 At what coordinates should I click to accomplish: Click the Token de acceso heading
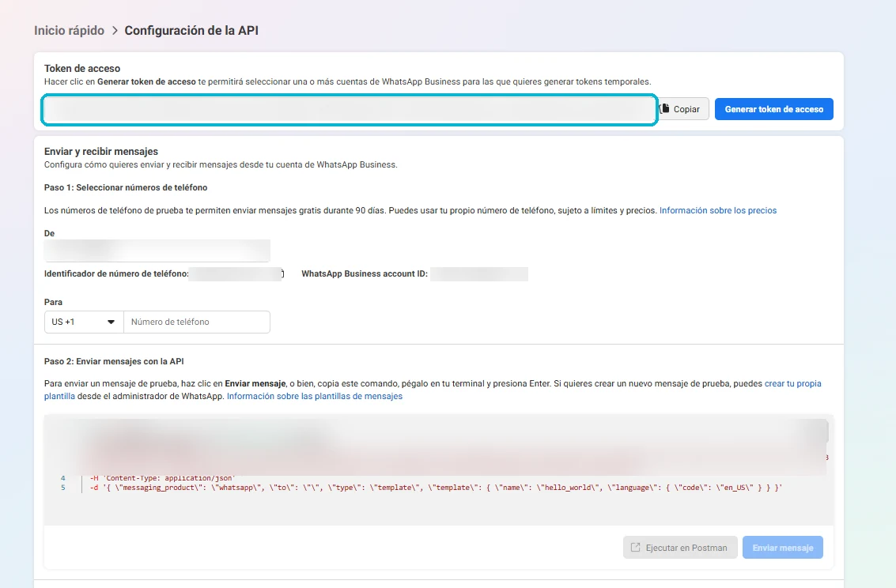point(82,69)
